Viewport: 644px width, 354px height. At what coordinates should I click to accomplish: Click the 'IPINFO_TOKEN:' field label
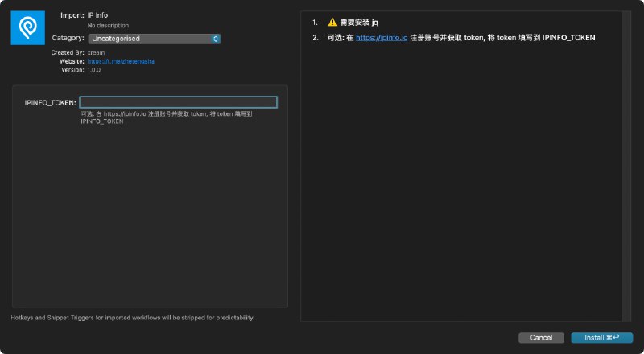coord(51,103)
